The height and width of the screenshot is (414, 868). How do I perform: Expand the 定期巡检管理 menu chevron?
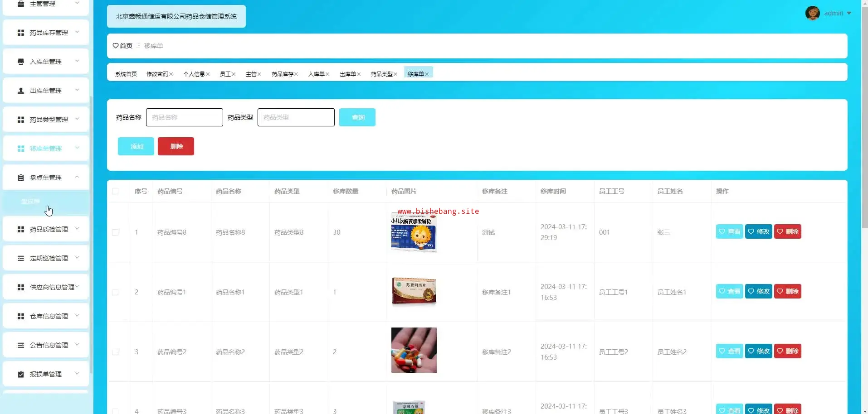(x=77, y=257)
